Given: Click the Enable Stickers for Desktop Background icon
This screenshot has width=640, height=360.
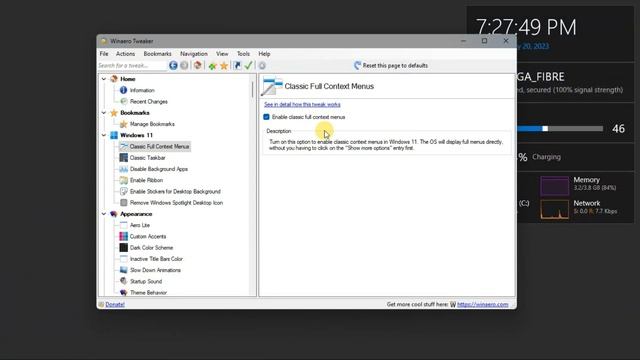Looking at the screenshot, I should (x=124, y=191).
